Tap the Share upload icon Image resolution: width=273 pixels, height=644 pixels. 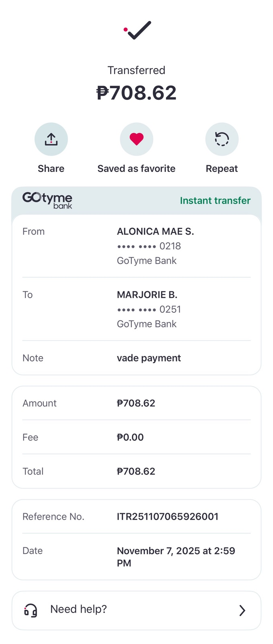[x=51, y=139]
